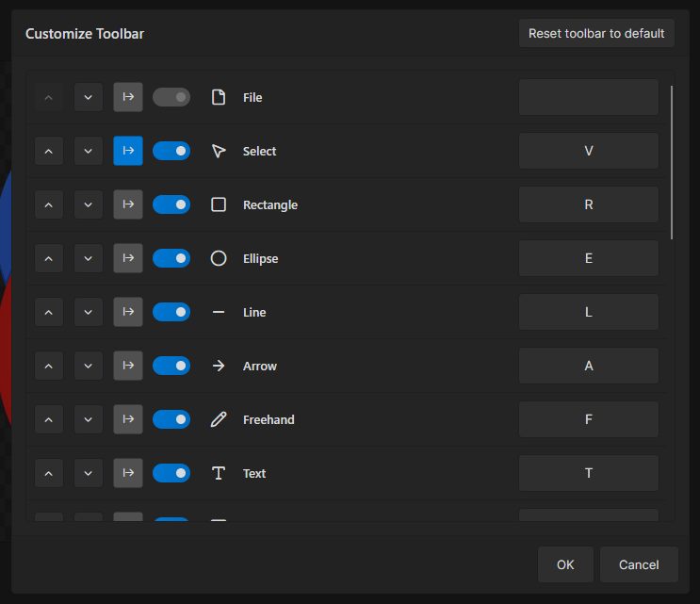Click the Text shortcut field T
This screenshot has width=700, height=604.
point(589,473)
